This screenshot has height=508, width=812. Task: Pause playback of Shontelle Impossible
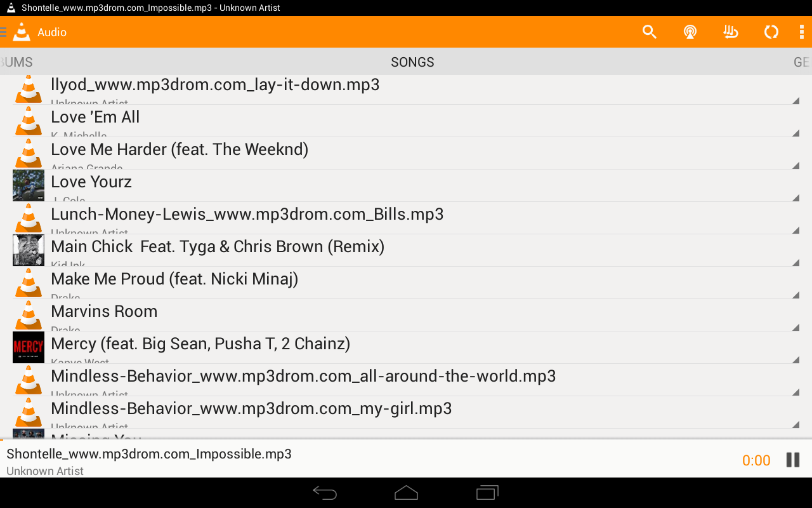pyautogui.click(x=793, y=460)
